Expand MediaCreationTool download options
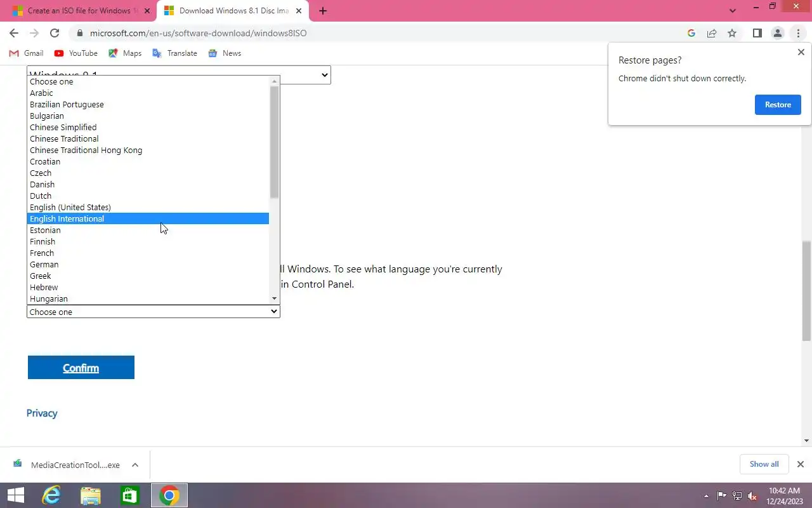812x508 pixels. [x=135, y=465]
